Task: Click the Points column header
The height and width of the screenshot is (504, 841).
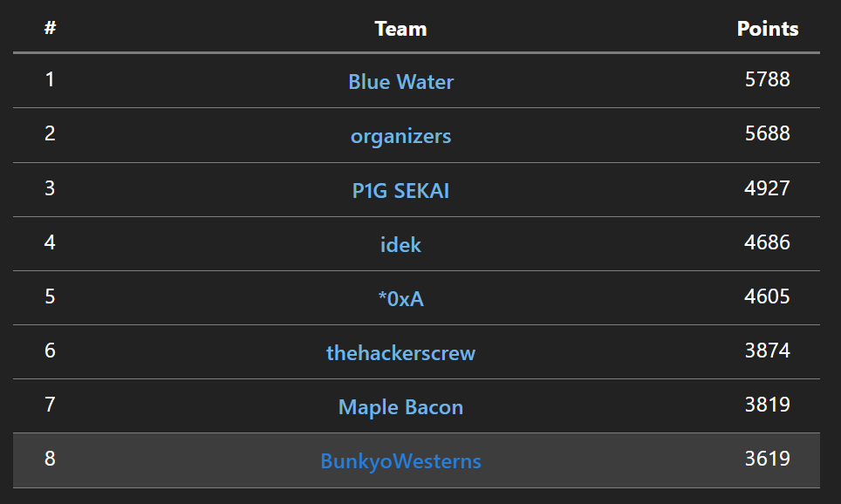Action: coord(768,29)
